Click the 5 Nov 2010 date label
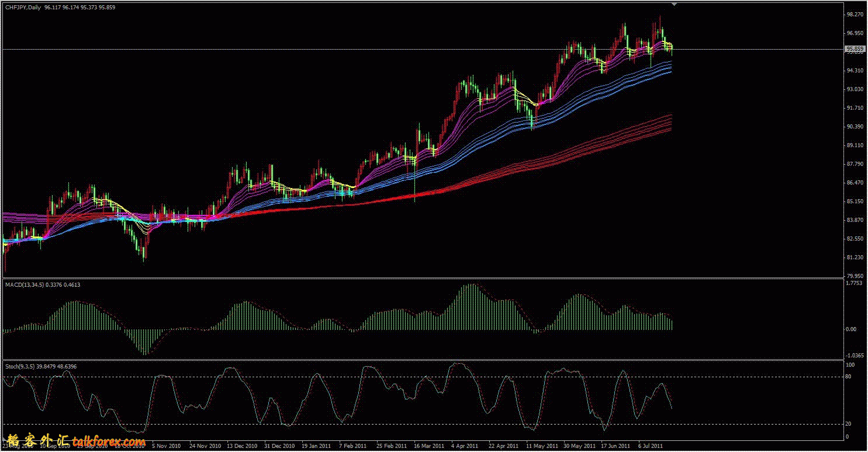 pyautogui.click(x=168, y=446)
